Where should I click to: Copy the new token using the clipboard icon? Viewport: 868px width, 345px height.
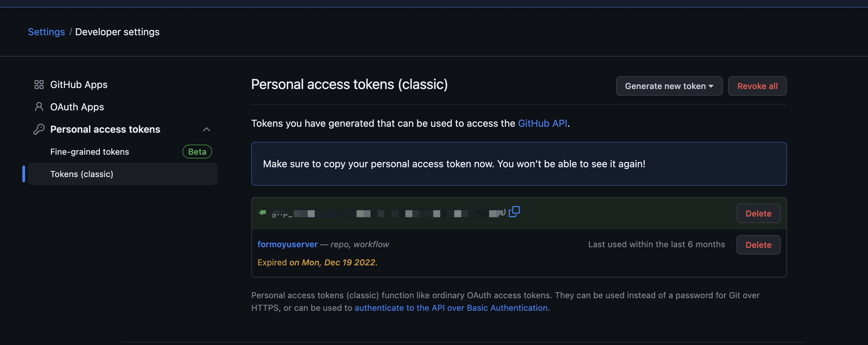coord(514,212)
